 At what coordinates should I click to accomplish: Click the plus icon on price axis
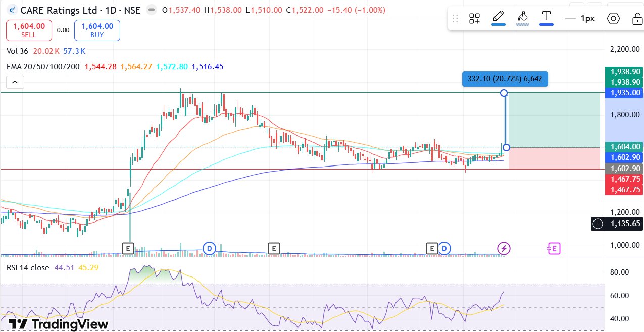598,224
